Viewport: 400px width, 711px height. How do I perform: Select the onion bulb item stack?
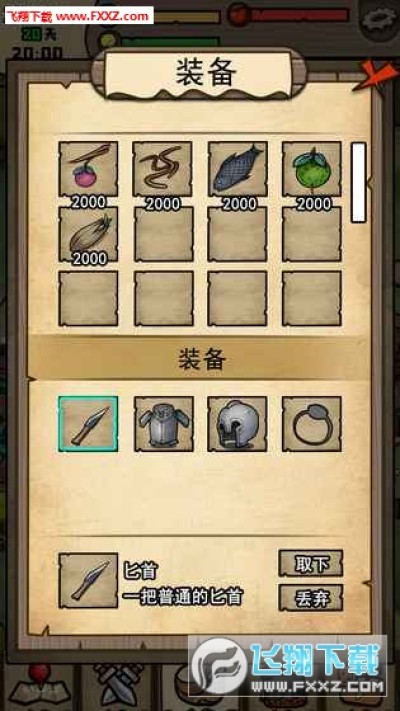point(88,234)
